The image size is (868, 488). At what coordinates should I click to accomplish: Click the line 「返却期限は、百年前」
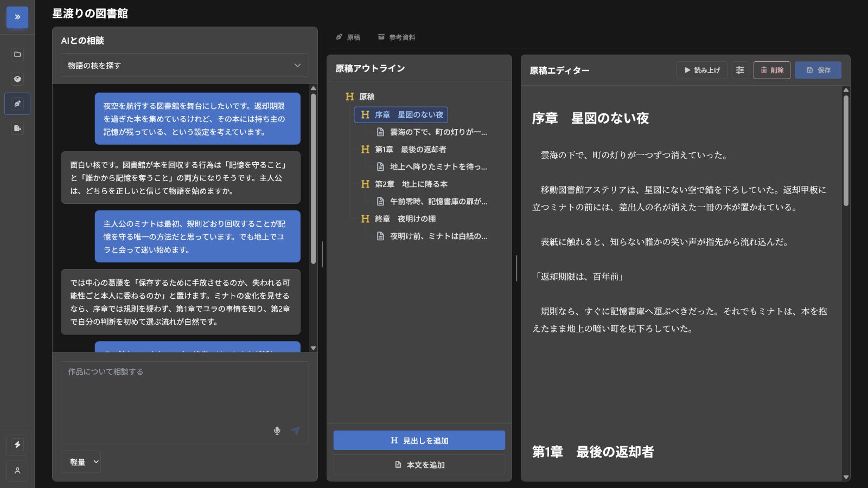click(579, 277)
